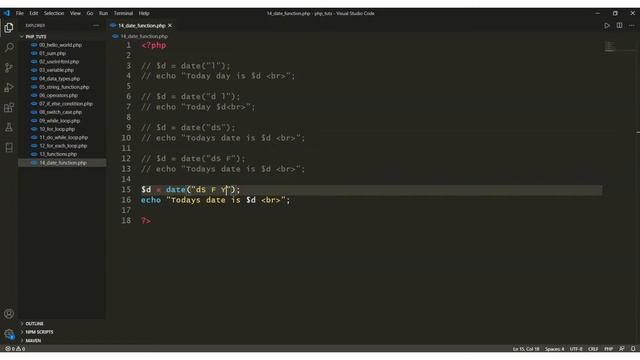The height and width of the screenshot is (360, 640).
Task: Open 11_do_while_loop.php file
Action: coord(64,138)
